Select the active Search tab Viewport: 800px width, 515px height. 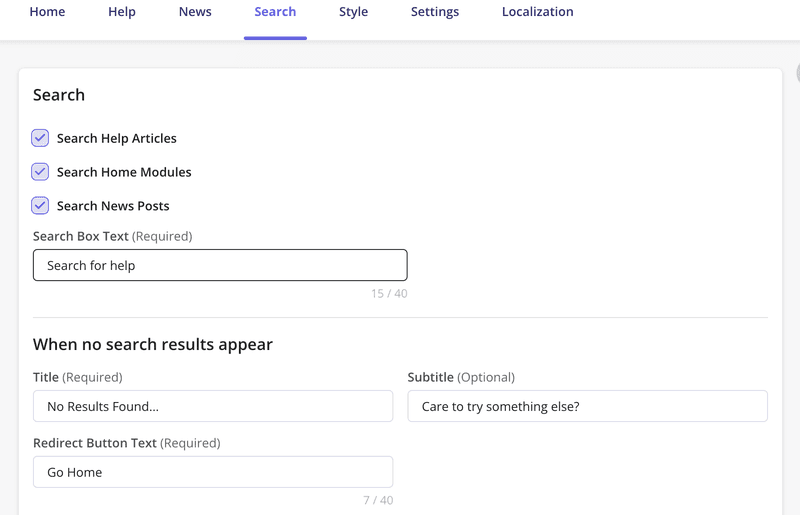click(275, 12)
